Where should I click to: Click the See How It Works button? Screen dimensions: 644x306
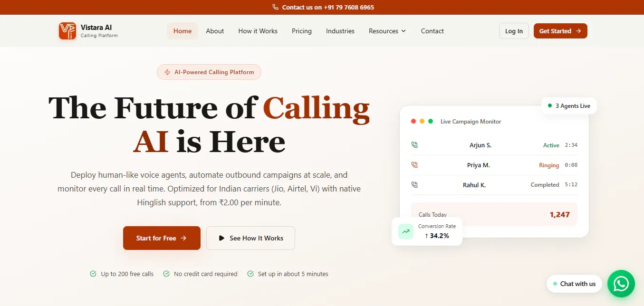click(250, 238)
